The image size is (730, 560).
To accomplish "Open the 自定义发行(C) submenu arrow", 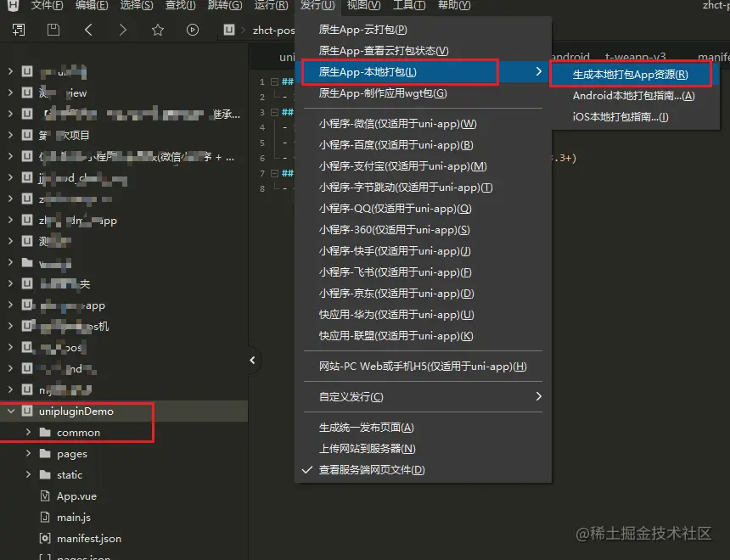I will 538,396.
